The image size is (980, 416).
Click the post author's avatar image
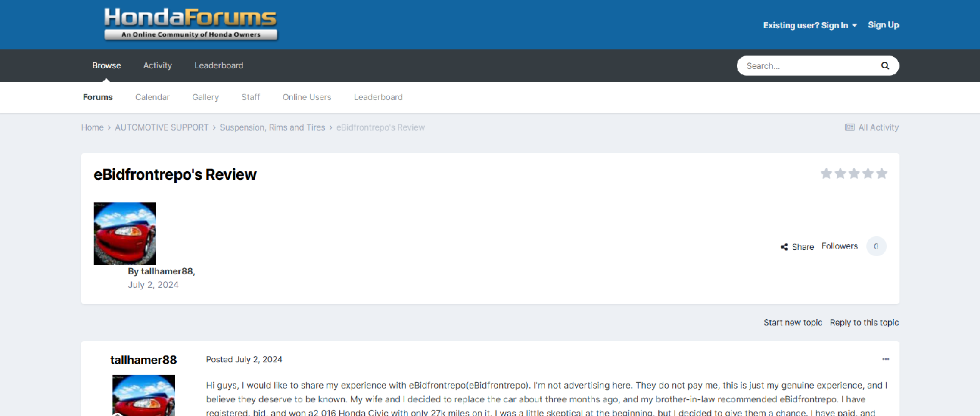coord(144,395)
